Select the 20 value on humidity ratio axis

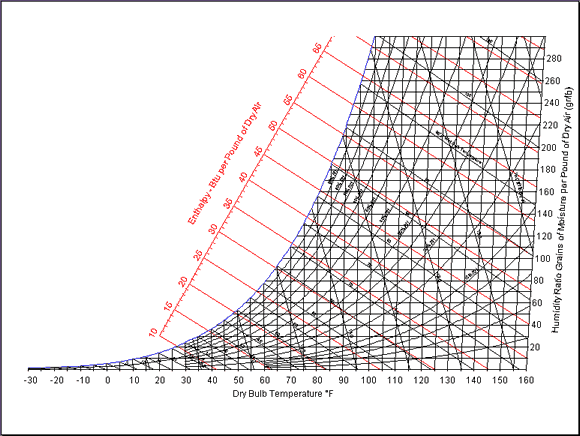point(535,347)
